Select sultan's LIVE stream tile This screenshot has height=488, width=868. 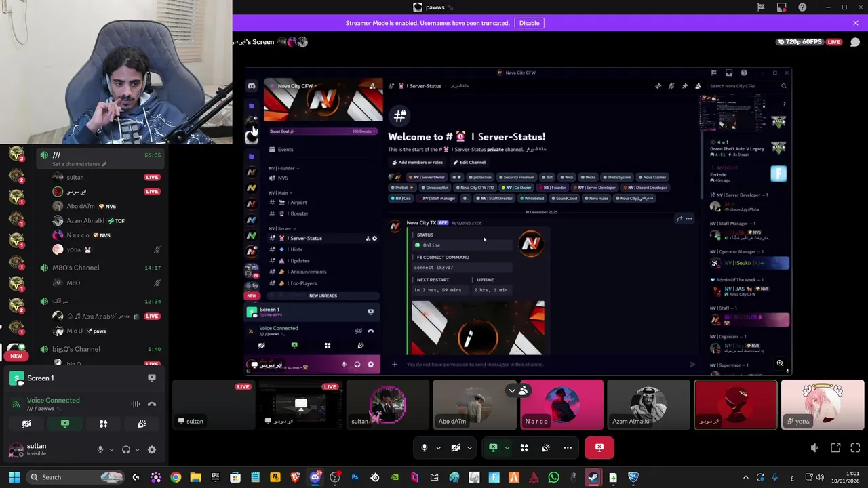pyautogui.click(x=214, y=405)
